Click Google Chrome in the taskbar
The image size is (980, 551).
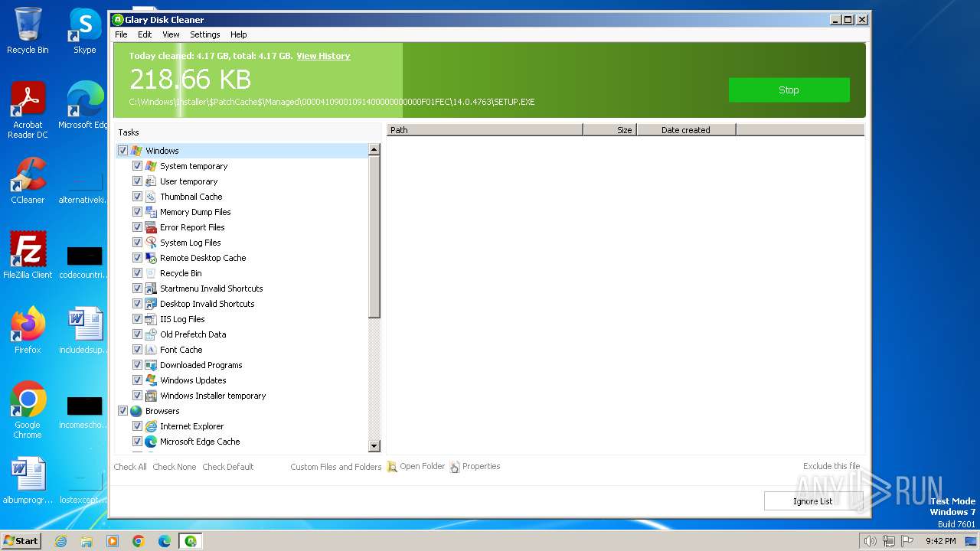click(139, 541)
